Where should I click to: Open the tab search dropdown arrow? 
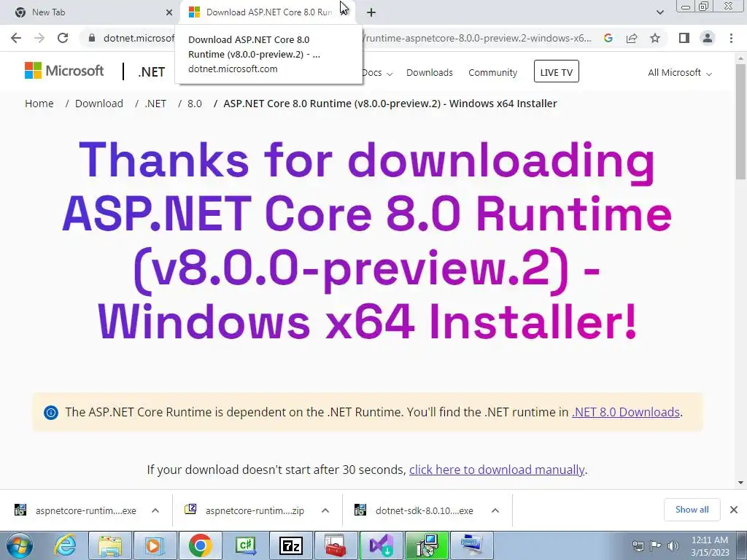pyautogui.click(x=659, y=12)
